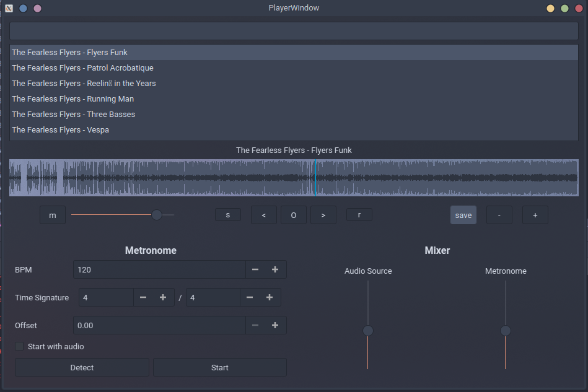Increase the time signature numerator

[x=163, y=297]
